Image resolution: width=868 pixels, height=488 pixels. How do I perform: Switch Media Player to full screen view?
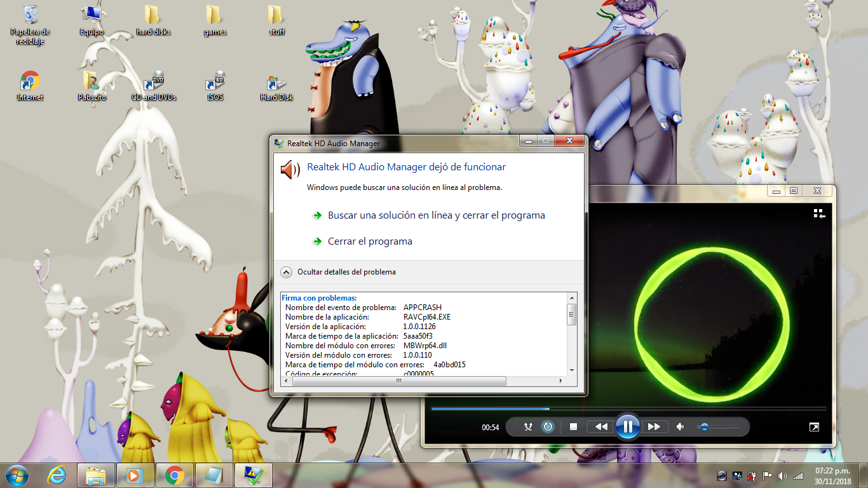[814, 427]
